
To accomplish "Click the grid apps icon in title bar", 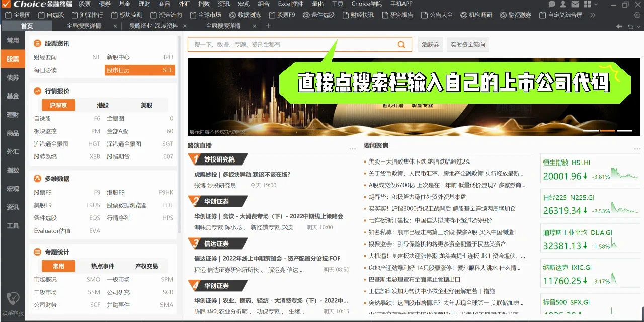I will [x=588, y=4].
